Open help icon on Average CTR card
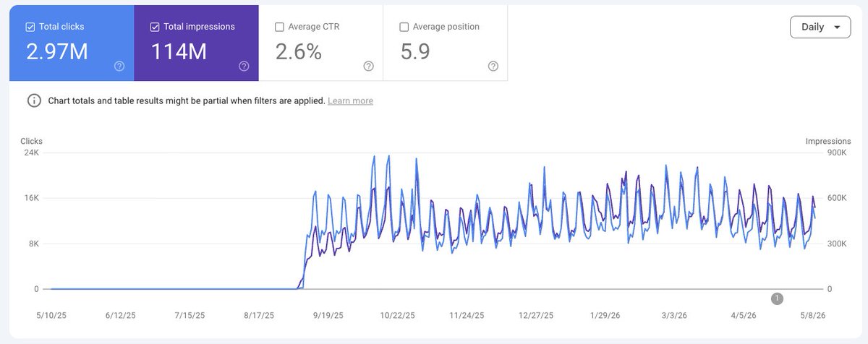 coord(368,66)
